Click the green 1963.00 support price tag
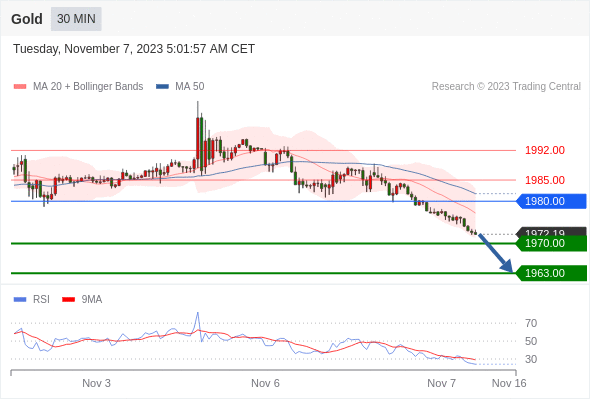The width and height of the screenshot is (590, 400). (x=551, y=273)
